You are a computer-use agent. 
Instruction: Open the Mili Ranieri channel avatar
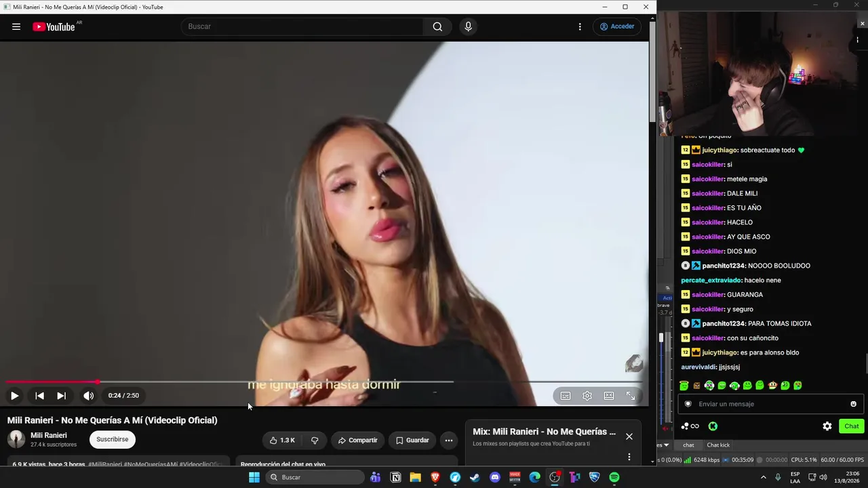pos(16,439)
